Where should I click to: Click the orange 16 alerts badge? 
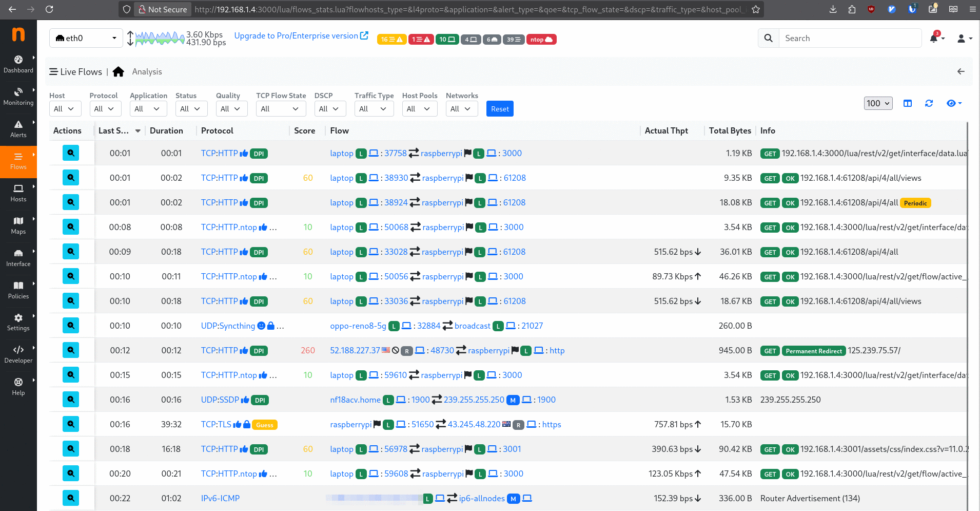click(x=391, y=40)
